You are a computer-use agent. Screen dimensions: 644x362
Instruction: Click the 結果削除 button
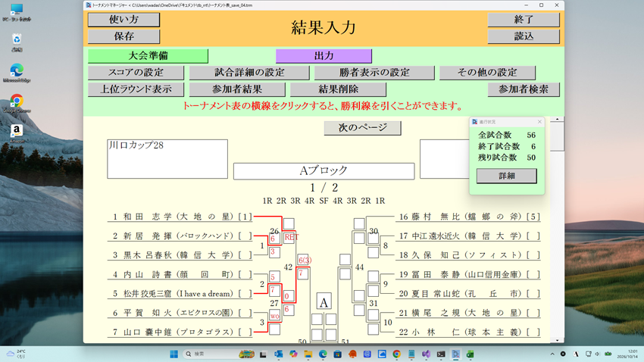338,89
